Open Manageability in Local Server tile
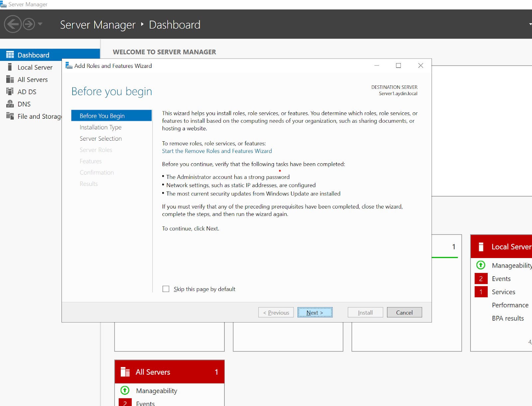The width and height of the screenshot is (532, 406). (512, 266)
